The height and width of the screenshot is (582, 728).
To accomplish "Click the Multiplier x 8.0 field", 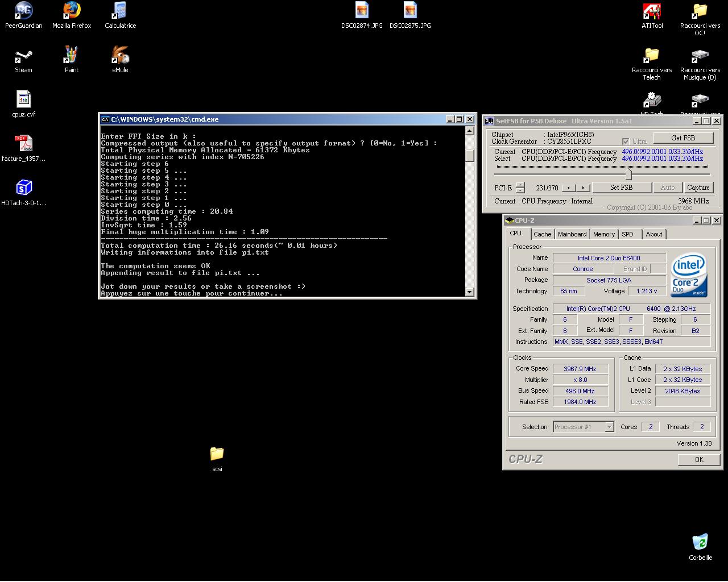I will pos(580,380).
